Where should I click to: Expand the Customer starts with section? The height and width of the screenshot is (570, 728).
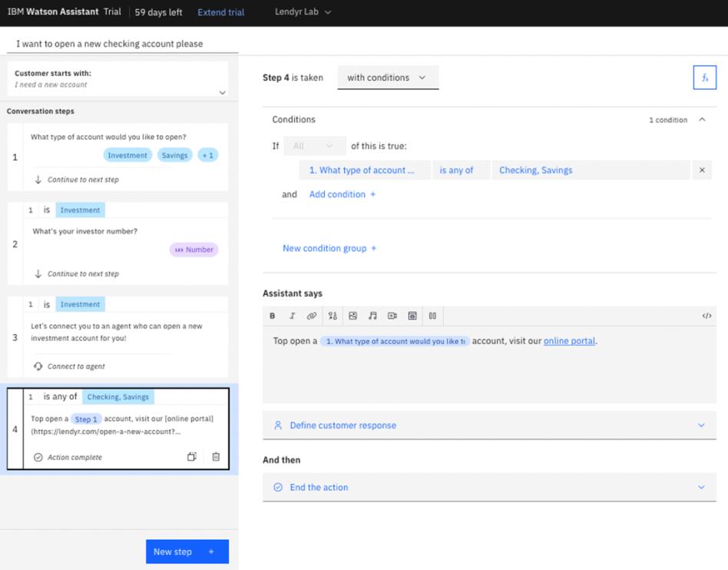tap(223, 92)
